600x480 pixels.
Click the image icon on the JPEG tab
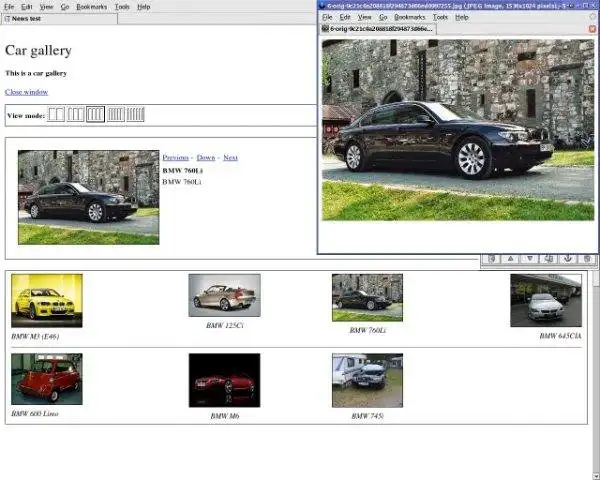click(325, 29)
